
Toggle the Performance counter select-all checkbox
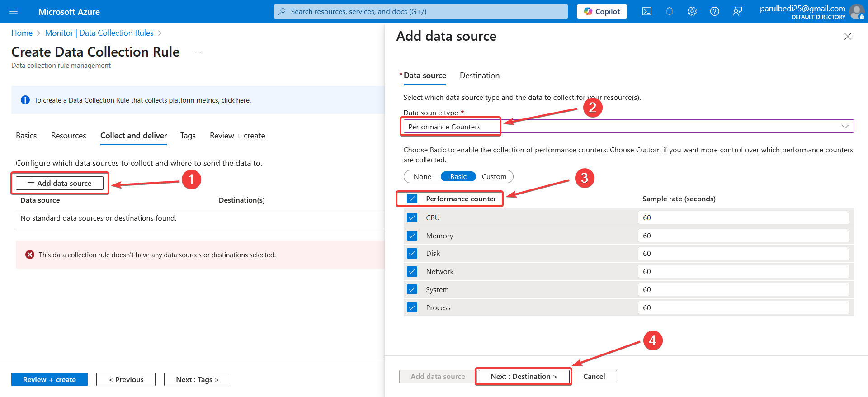coord(412,198)
